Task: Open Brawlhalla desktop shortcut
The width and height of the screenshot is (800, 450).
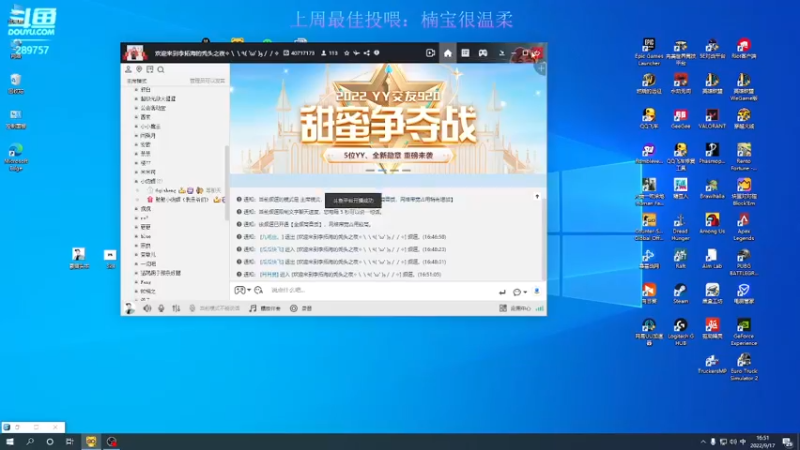Action: (712, 189)
